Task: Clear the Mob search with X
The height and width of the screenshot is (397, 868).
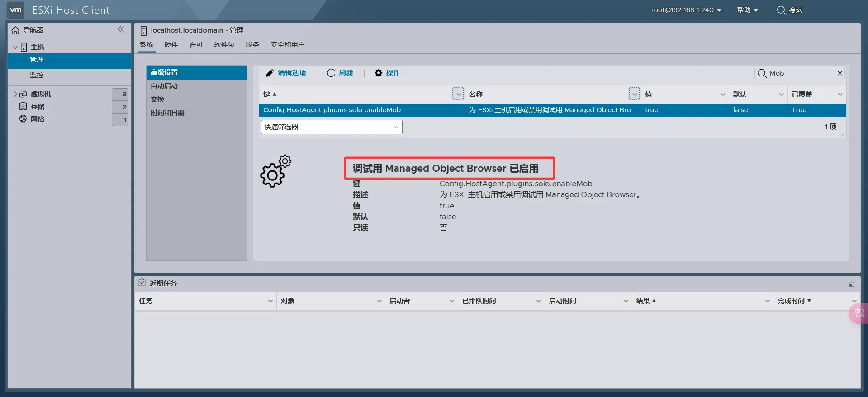Action: click(x=840, y=73)
